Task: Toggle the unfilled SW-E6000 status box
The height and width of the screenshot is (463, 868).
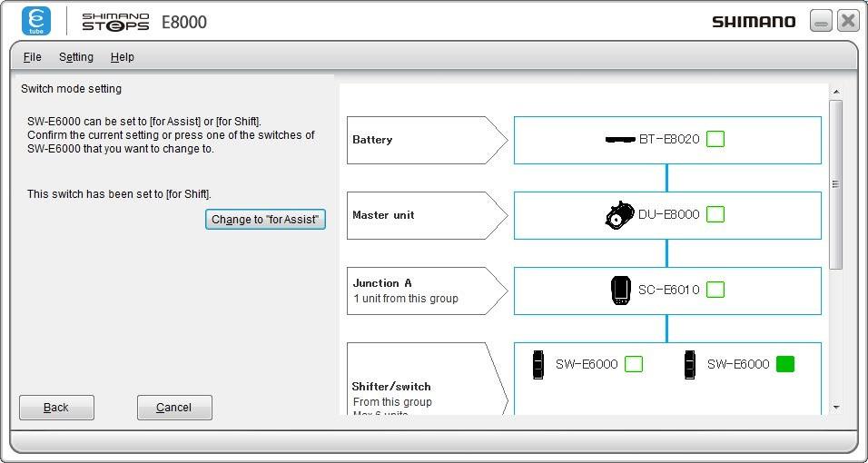Action: [634, 364]
